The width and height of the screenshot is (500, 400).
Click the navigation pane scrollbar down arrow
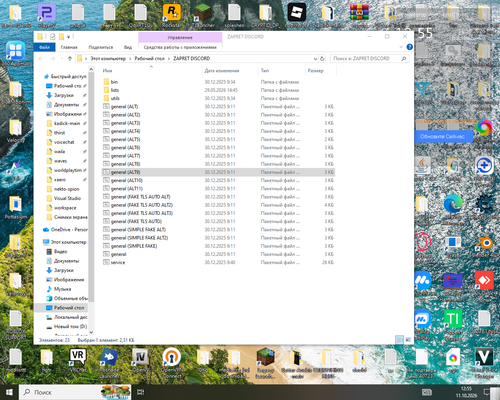click(x=91, y=332)
